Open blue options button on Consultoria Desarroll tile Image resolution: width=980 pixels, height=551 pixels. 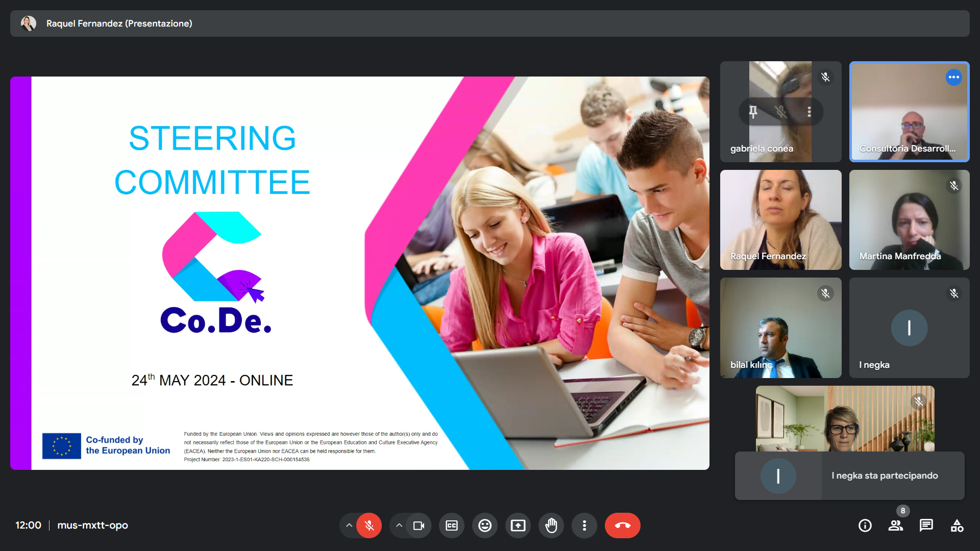pos(953,77)
